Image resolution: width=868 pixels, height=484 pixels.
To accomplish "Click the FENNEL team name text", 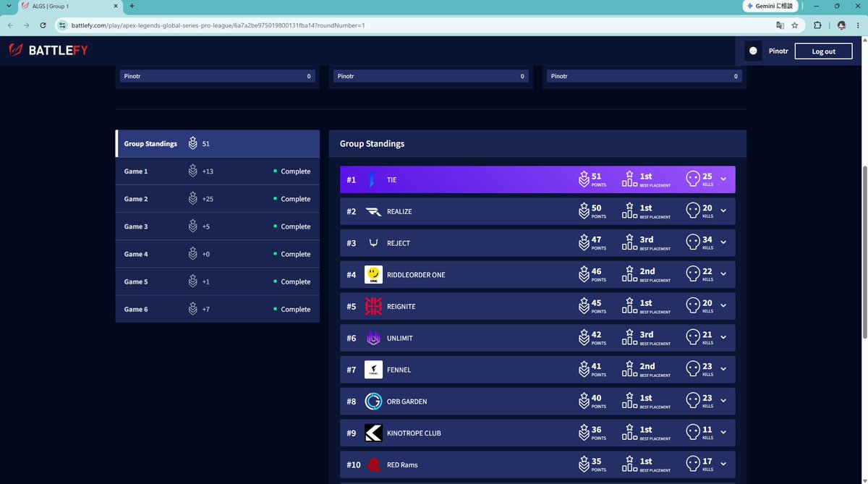I will (399, 370).
